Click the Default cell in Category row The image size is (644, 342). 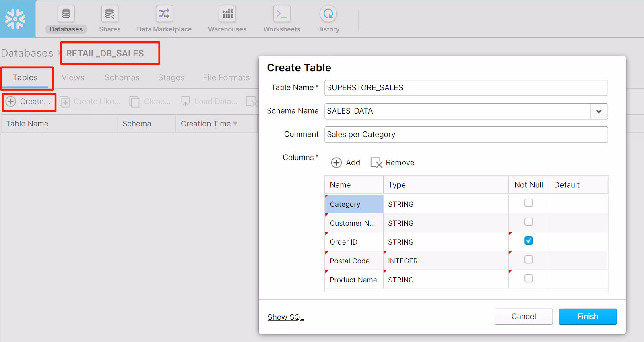[578, 204]
